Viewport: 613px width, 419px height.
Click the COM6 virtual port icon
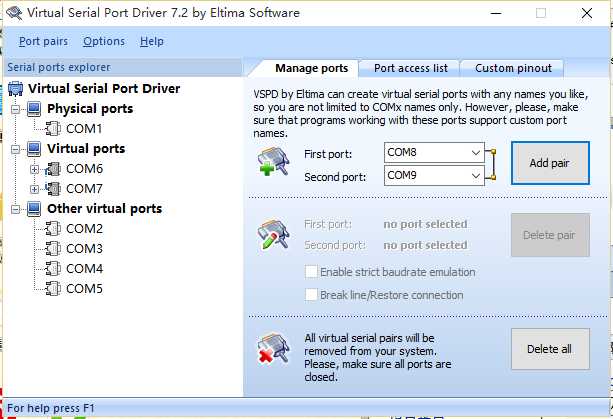click(x=53, y=169)
